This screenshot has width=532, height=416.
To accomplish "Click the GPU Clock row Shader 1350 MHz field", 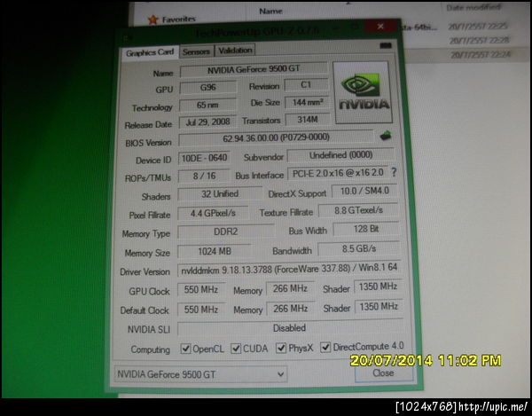I will click(x=378, y=286).
